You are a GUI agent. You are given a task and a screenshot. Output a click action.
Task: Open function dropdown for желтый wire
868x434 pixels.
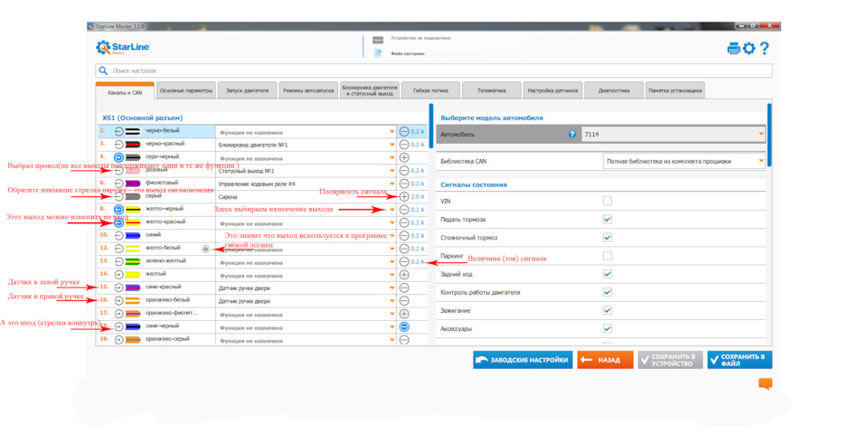click(x=306, y=275)
